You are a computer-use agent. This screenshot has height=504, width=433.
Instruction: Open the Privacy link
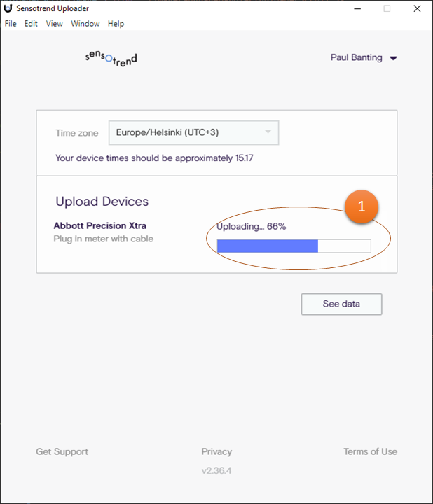click(216, 451)
